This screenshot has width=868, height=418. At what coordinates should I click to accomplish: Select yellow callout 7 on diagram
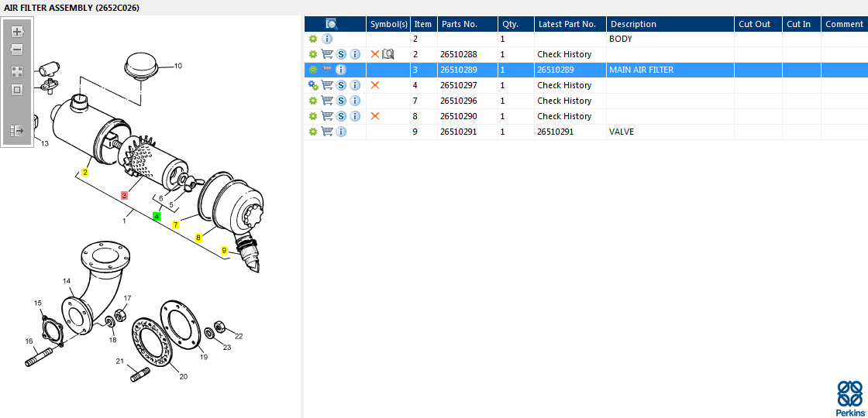point(175,224)
